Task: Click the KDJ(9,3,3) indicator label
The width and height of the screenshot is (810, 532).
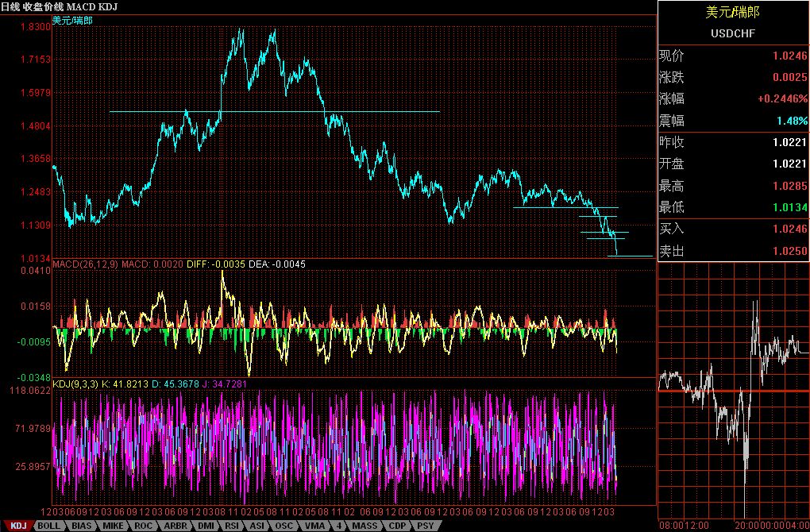Action: click(75, 384)
